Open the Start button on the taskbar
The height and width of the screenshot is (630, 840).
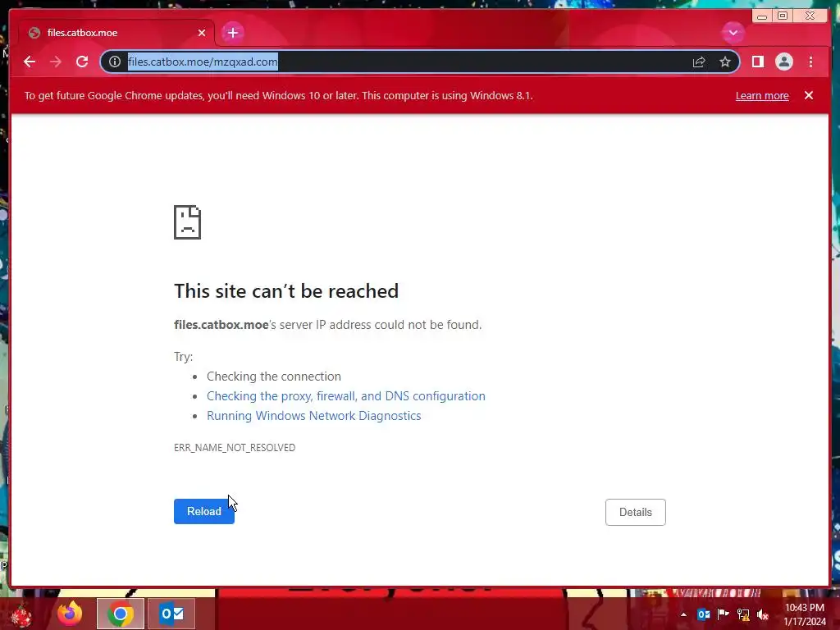pos(21,614)
